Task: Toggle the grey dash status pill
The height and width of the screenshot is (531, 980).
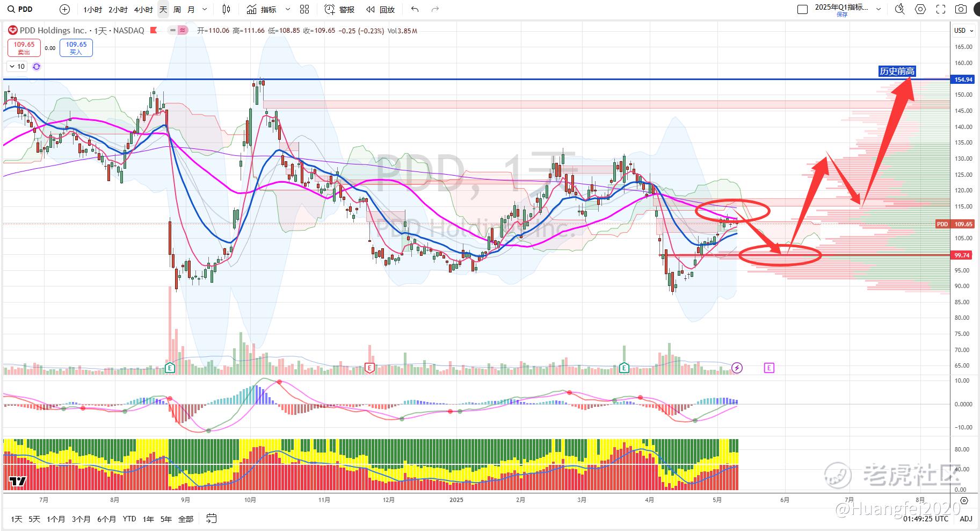Action: click(x=173, y=31)
